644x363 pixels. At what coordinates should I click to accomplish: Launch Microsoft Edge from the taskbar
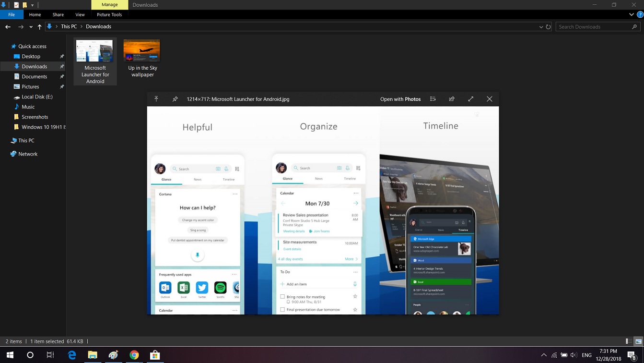click(x=71, y=355)
